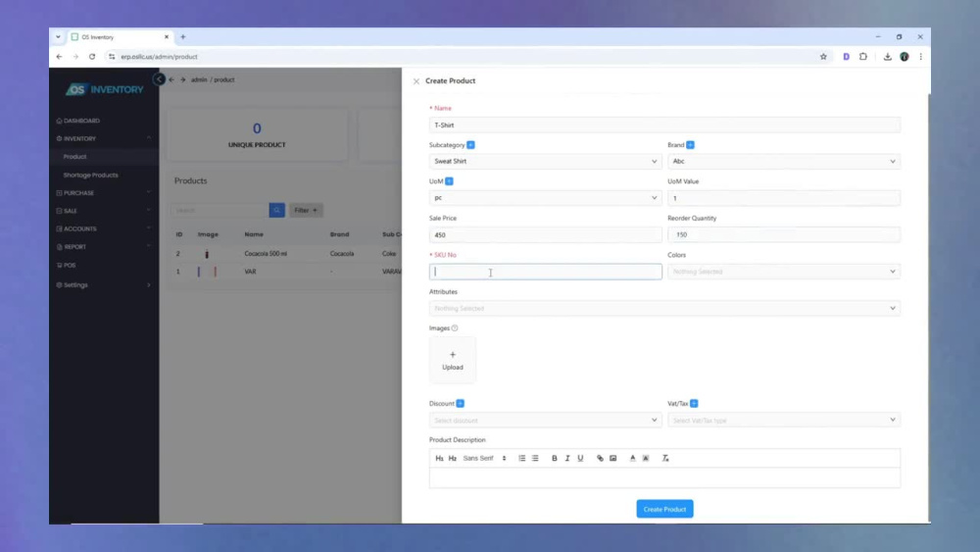Open Shortage Products in sidebar
The height and width of the screenshot is (552, 980).
point(90,176)
